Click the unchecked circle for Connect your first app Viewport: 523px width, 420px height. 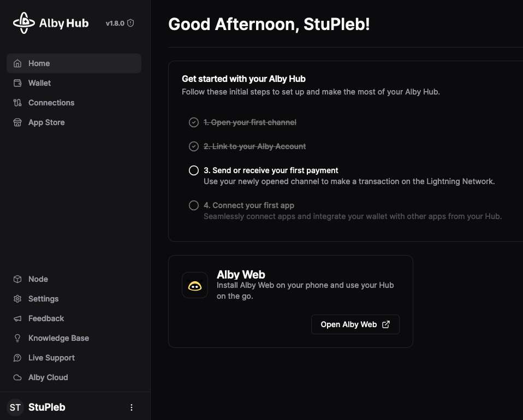click(193, 205)
